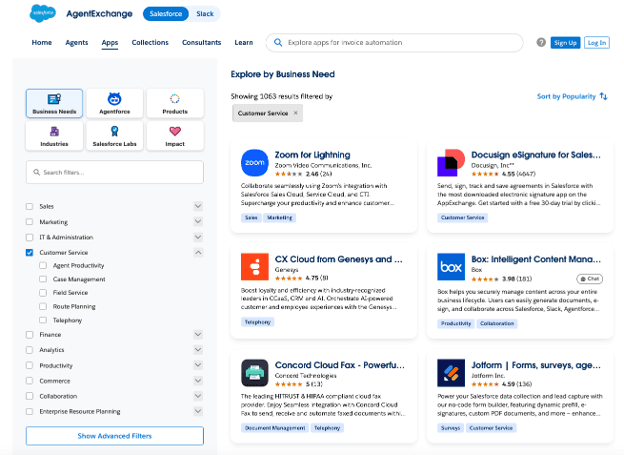Open the Zoom for Lightning app logo
624x455 pixels.
coord(255,163)
